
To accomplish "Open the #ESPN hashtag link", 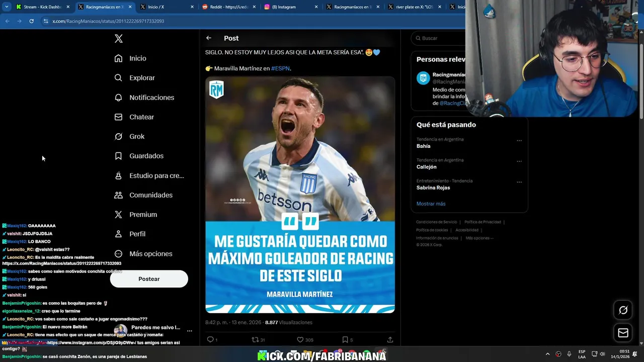I will (x=280, y=68).
